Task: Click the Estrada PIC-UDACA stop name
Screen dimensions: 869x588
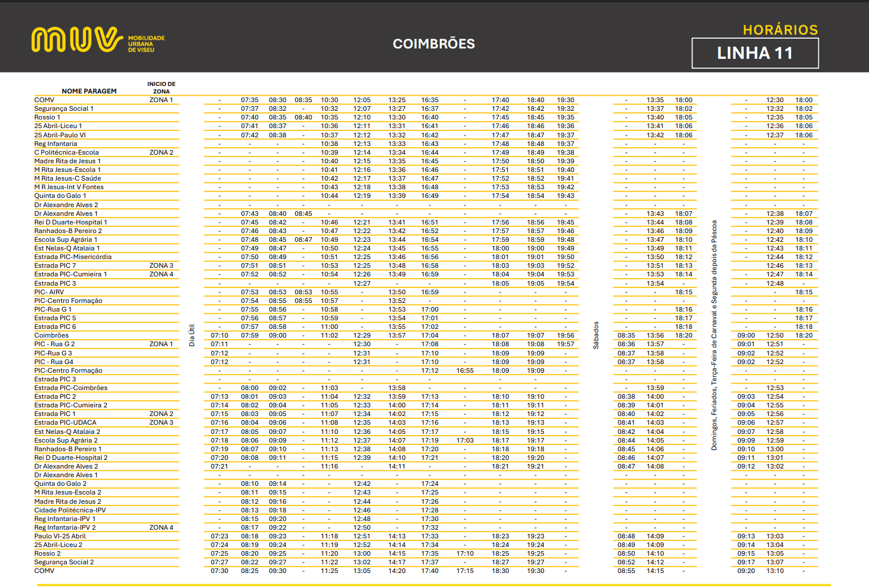Action: (65, 422)
